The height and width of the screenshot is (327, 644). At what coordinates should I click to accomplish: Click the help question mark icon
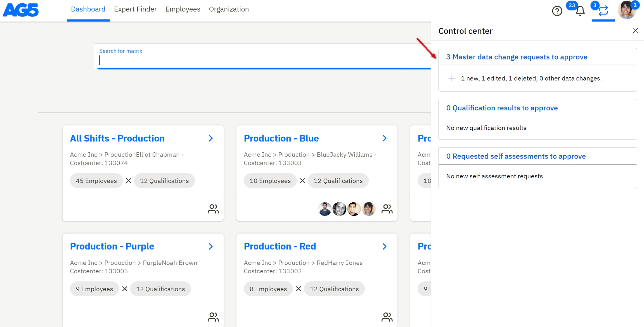pos(557,11)
